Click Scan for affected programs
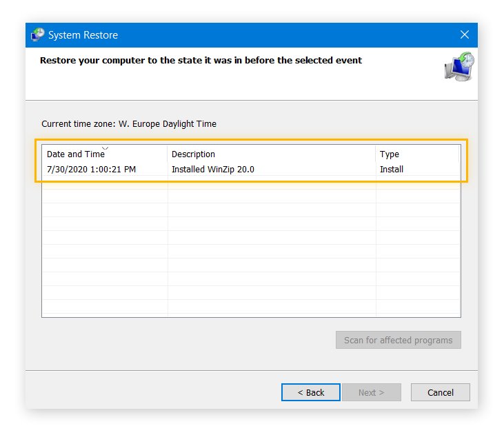 coord(398,341)
